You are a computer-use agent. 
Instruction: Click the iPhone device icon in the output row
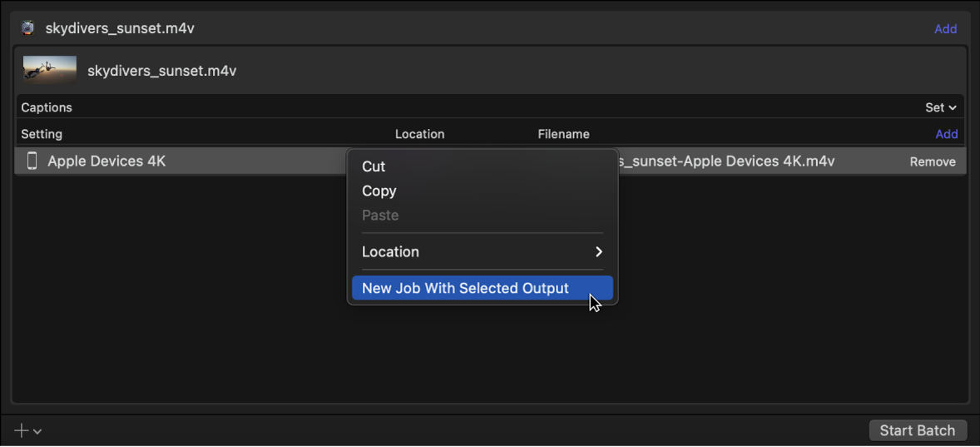point(32,161)
